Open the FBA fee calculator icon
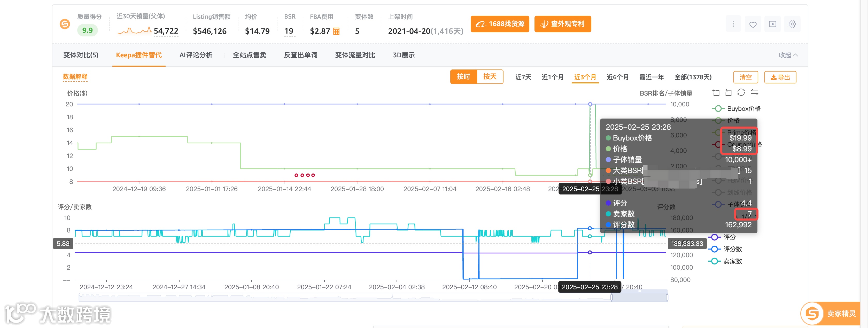 tap(336, 31)
